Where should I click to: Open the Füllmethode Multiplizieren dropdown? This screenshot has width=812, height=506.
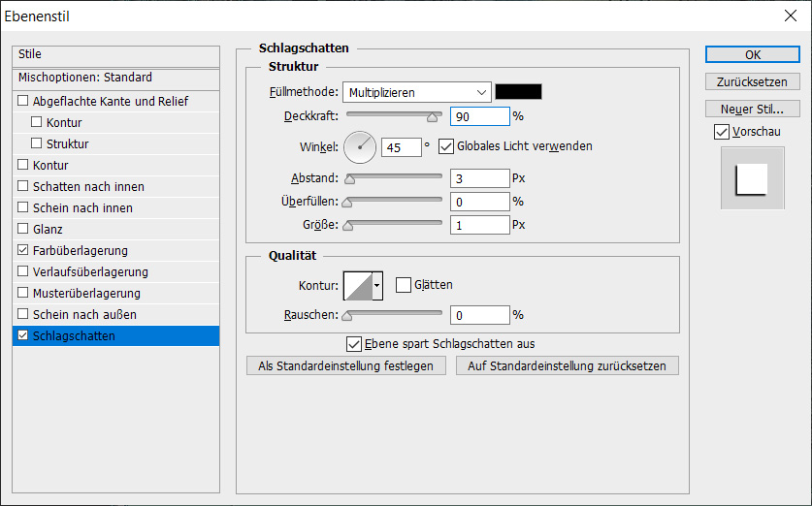(x=416, y=92)
